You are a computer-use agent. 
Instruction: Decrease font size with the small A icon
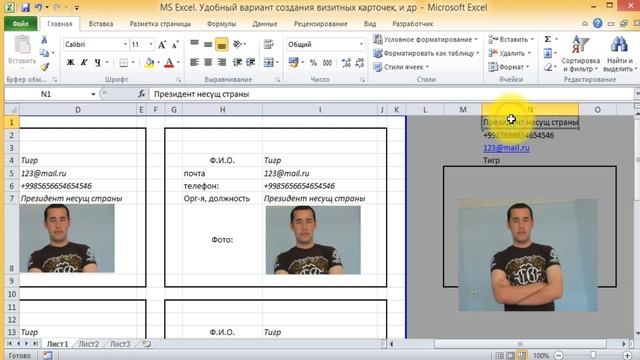pos(175,44)
